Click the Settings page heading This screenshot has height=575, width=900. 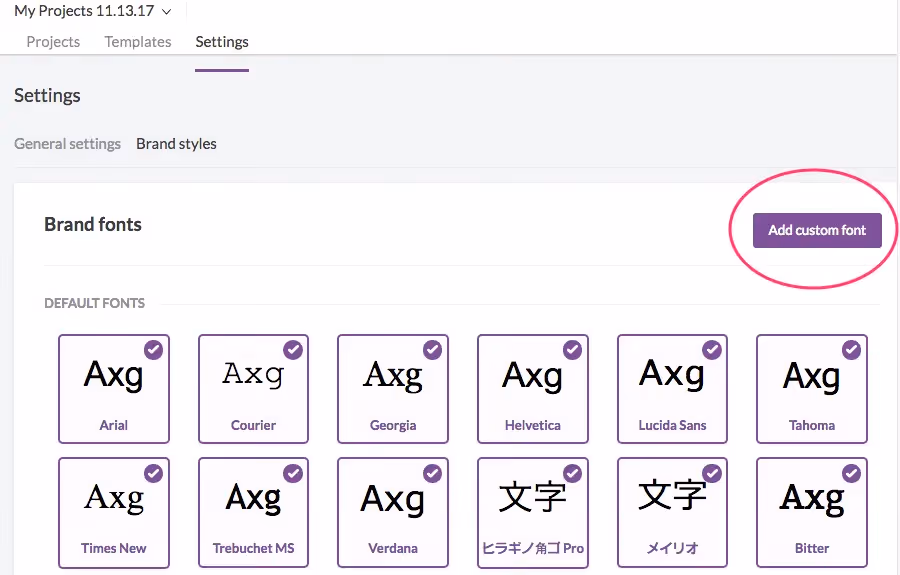(x=47, y=95)
